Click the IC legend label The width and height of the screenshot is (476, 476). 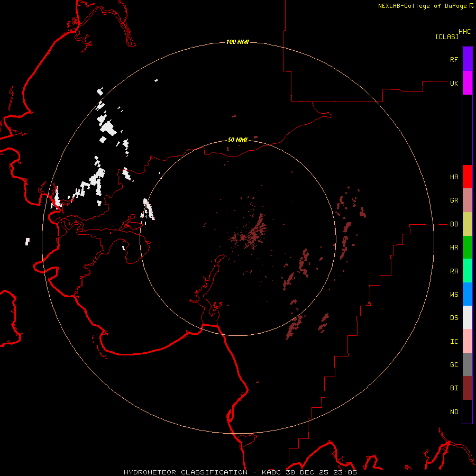(454, 342)
